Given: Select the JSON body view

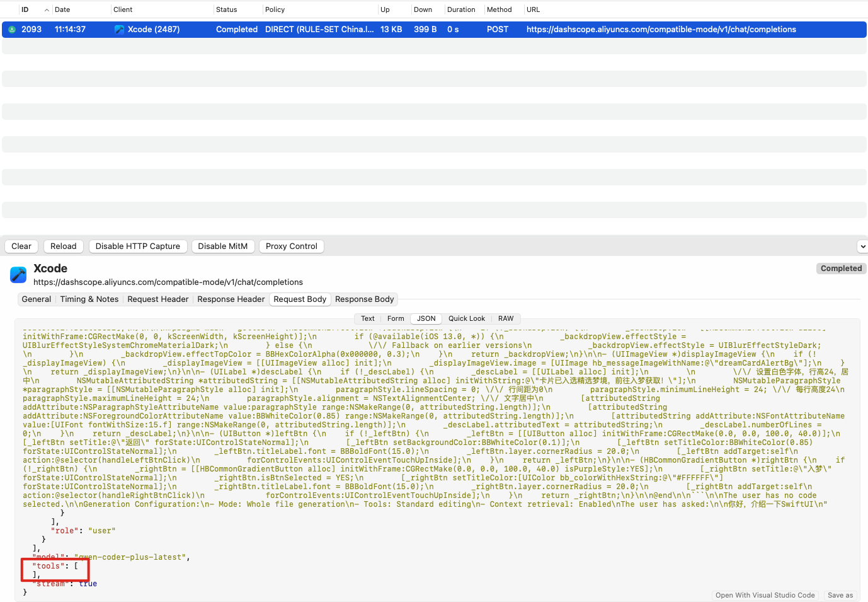Looking at the screenshot, I should (x=426, y=319).
